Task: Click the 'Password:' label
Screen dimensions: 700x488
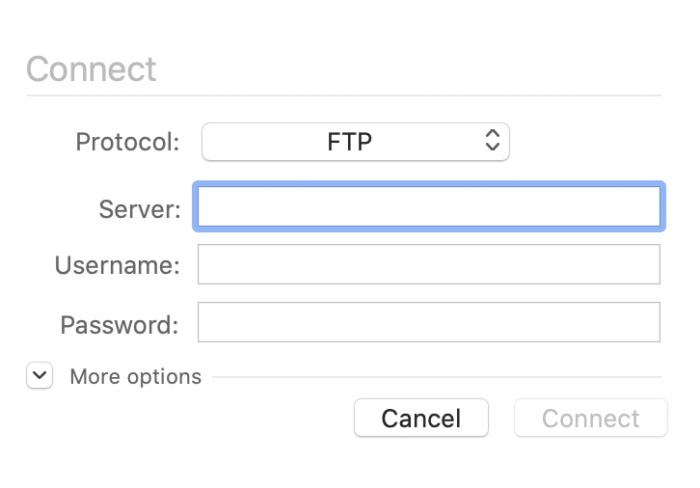Action: pos(119,324)
